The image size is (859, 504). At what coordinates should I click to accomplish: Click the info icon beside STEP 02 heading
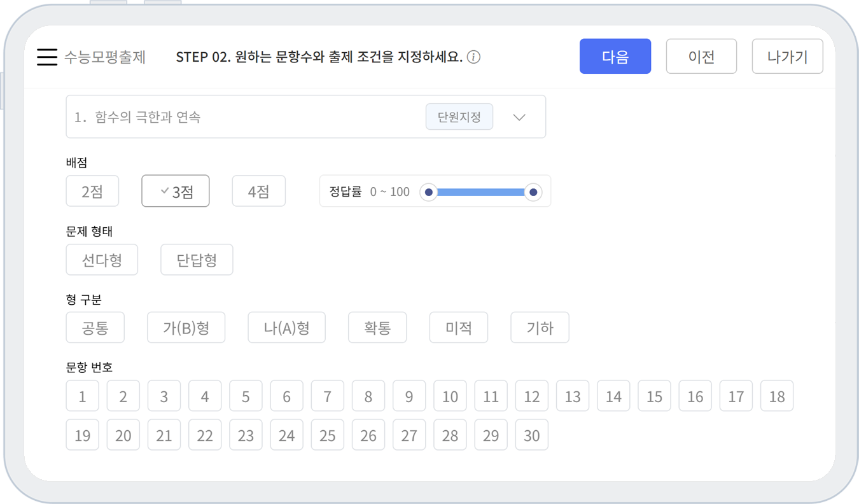point(473,57)
